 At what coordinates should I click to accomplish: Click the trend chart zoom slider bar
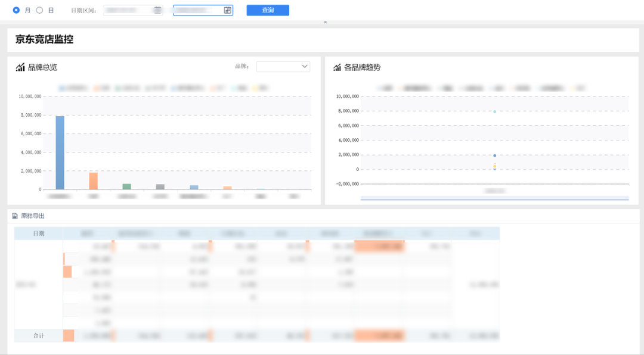point(494,198)
